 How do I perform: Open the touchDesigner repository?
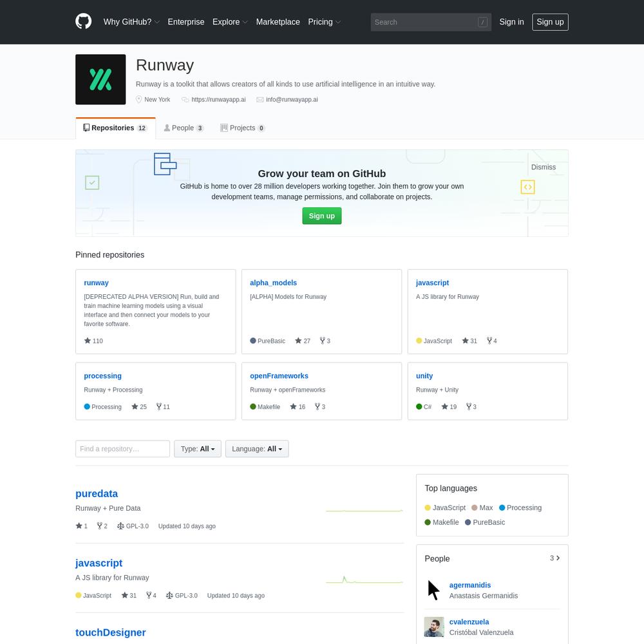pyautogui.click(x=111, y=632)
